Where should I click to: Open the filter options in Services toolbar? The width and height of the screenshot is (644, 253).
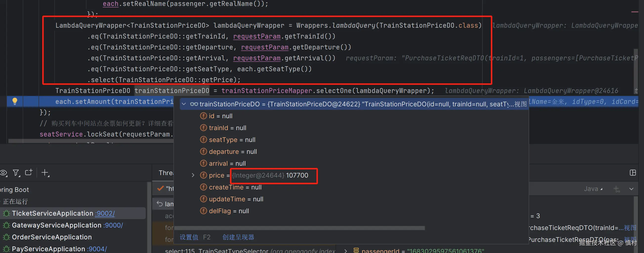16,173
